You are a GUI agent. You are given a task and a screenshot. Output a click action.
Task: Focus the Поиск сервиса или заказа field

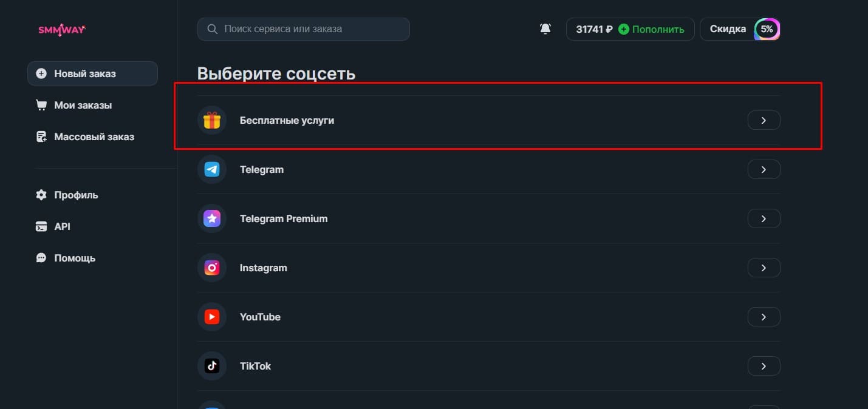[304, 29]
